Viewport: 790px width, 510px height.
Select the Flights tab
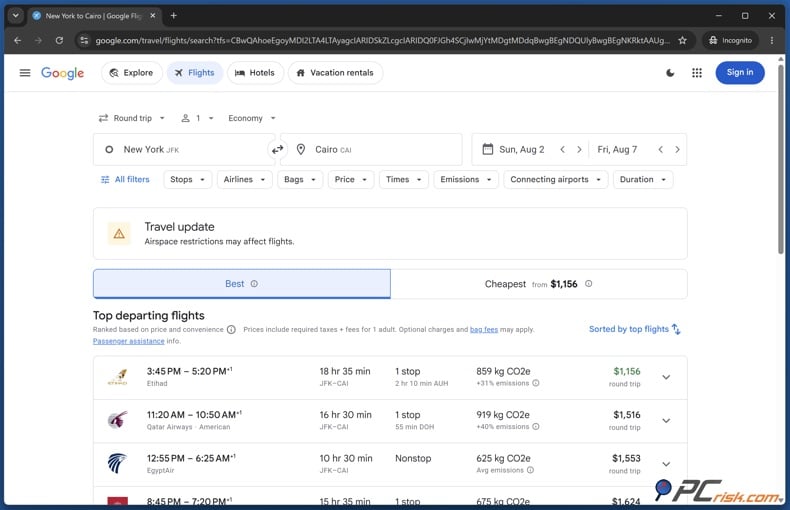tap(194, 73)
